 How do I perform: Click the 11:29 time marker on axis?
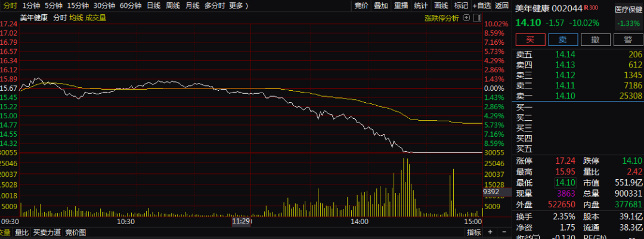[x=240, y=221]
